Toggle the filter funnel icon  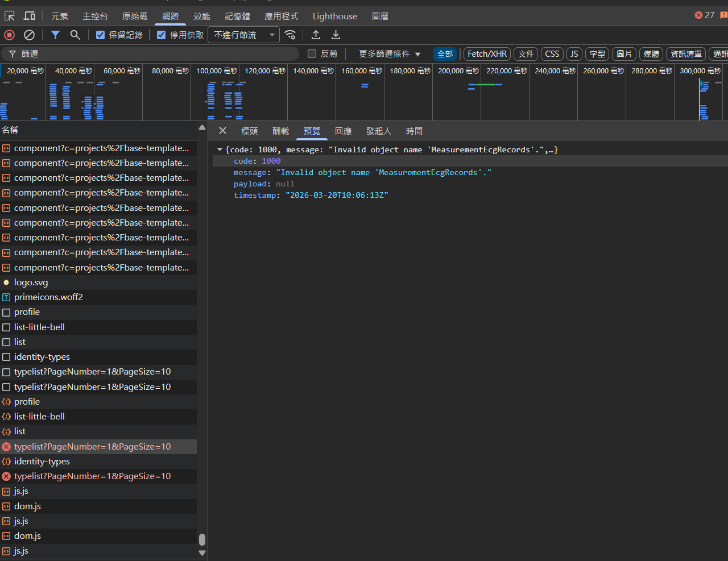pyautogui.click(x=55, y=35)
